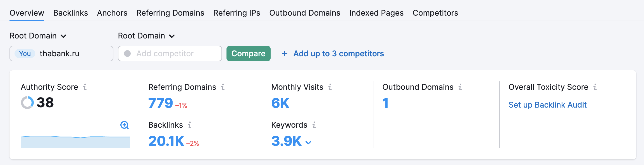644x165 pixels.
Task: Go to the Competitors tab
Action: pyautogui.click(x=435, y=13)
